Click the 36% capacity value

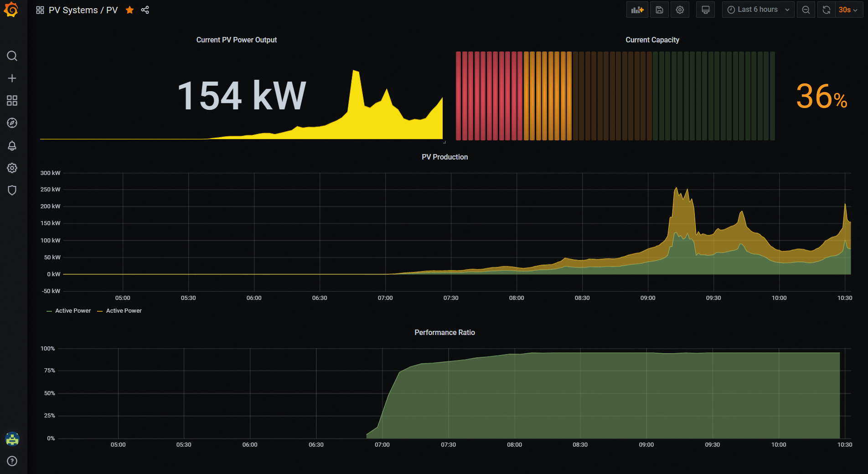click(x=821, y=96)
